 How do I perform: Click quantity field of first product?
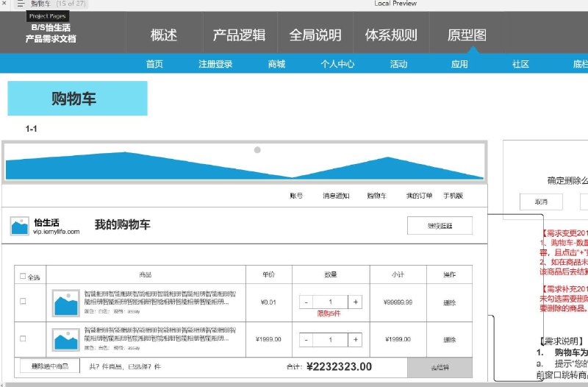pos(330,302)
